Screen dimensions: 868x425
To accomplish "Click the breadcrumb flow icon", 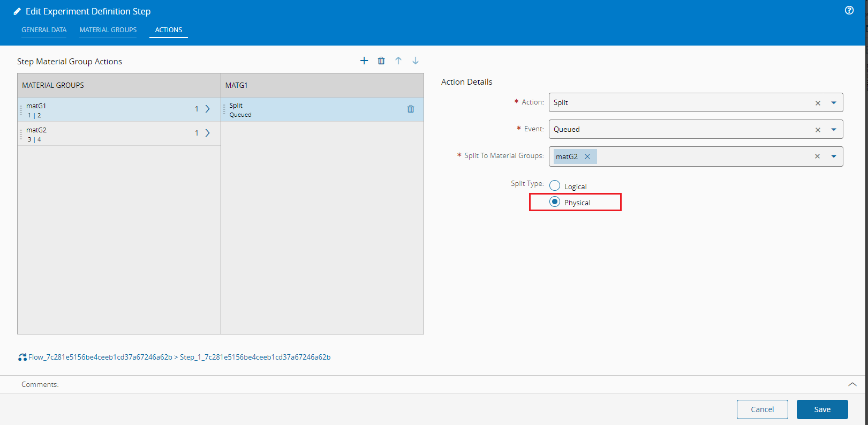I will coord(22,357).
